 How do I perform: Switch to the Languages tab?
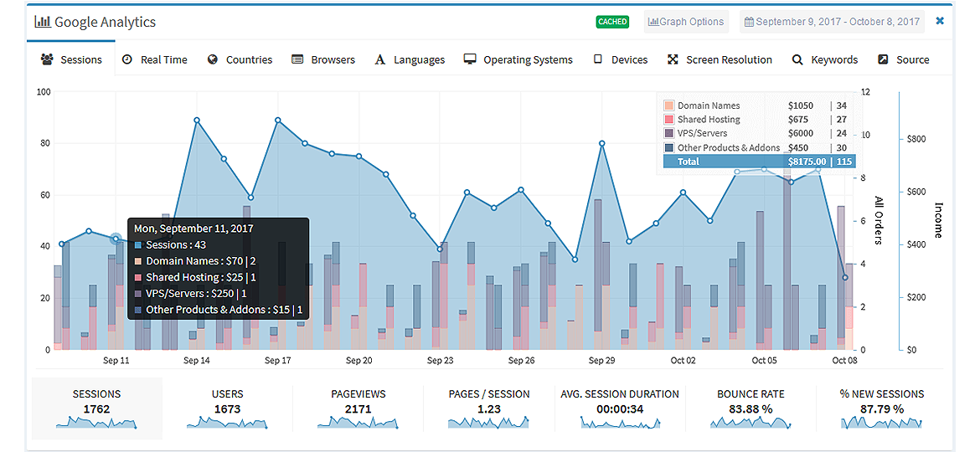410,59
